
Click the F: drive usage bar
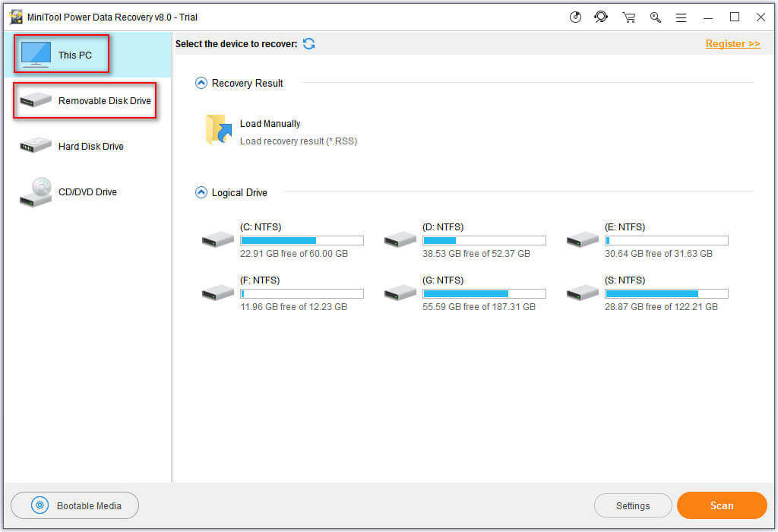click(302, 294)
